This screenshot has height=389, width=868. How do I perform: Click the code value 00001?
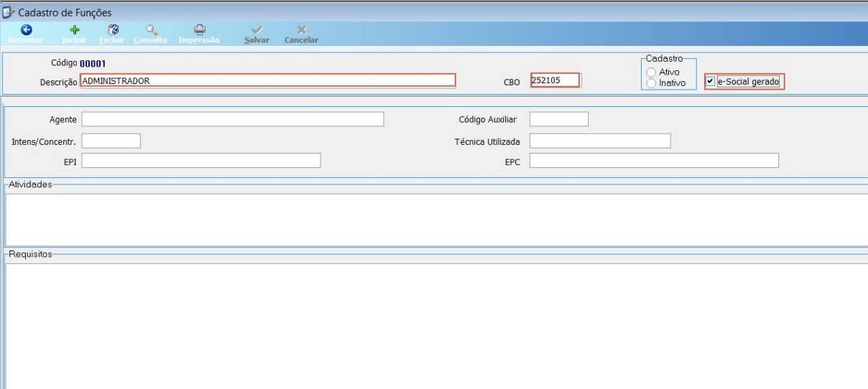93,65
